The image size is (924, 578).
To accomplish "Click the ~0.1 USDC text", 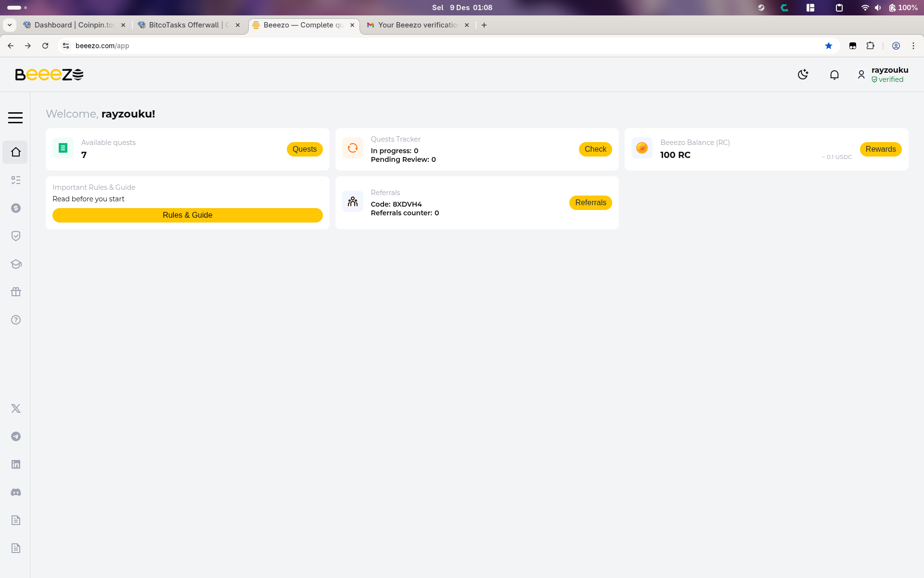I will pos(837,157).
